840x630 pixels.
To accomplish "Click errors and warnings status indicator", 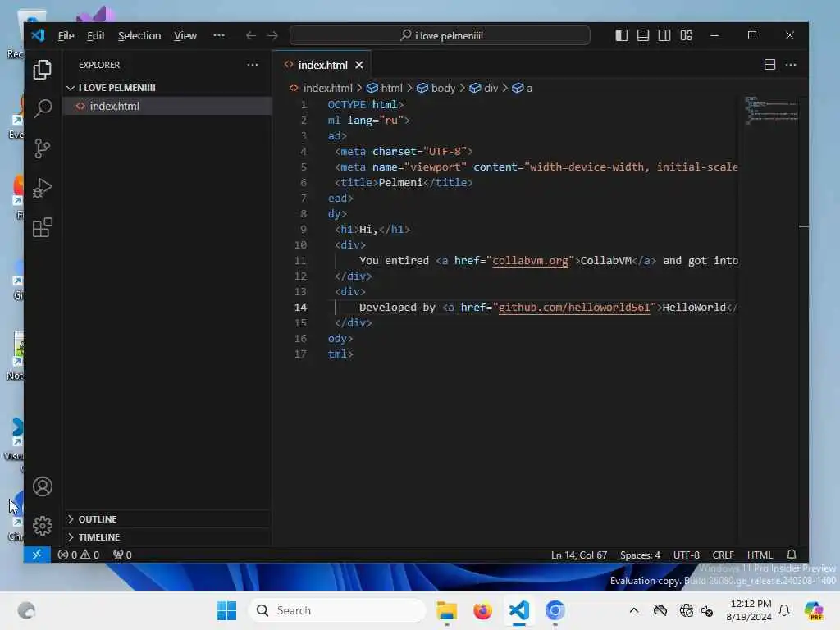I will tap(78, 555).
